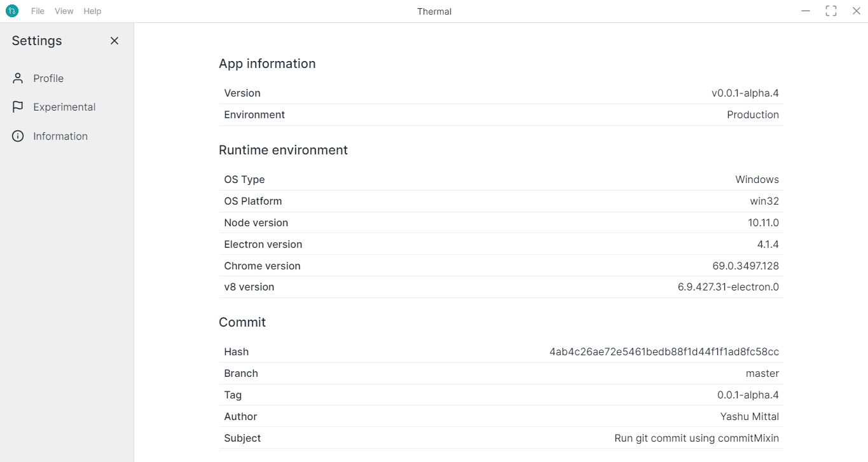This screenshot has height=462, width=868.
Task: Click the Thermal window title text
Action: click(434, 11)
